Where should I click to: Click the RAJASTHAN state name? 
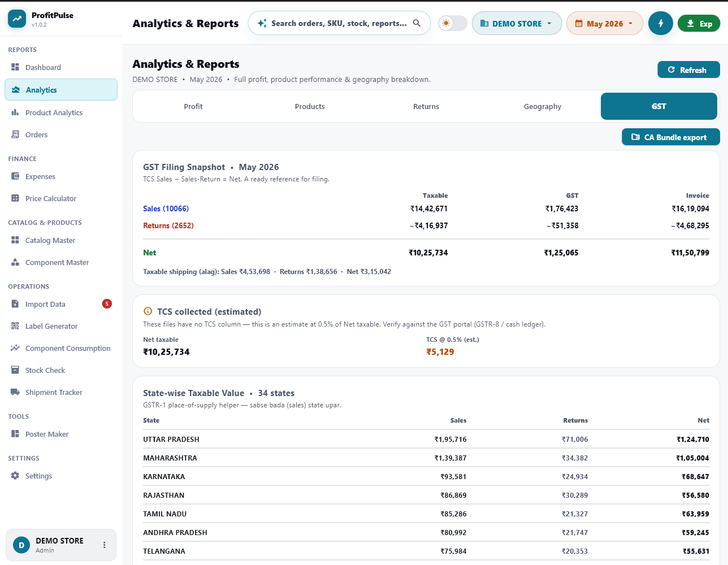pyautogui.click(x=164, y=495)
